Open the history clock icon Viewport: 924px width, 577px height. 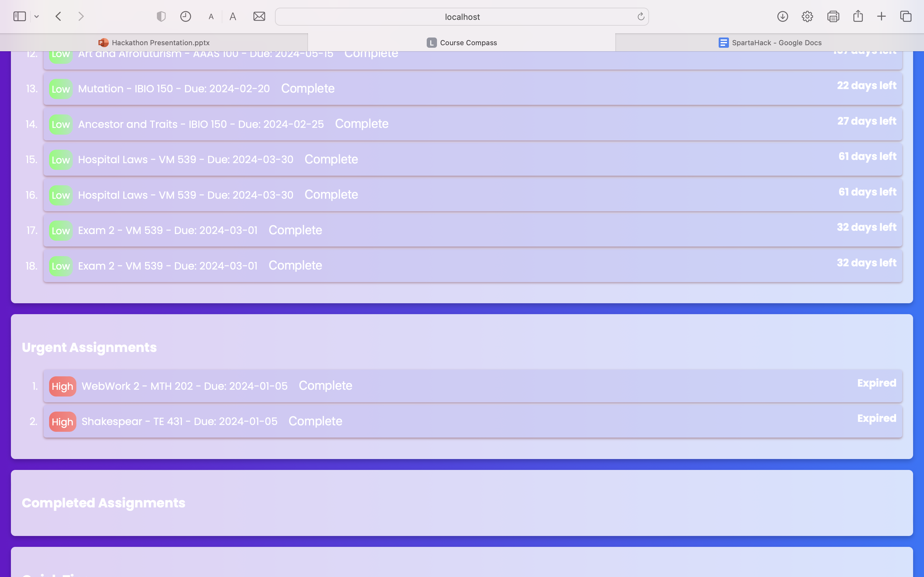point(185,16)
